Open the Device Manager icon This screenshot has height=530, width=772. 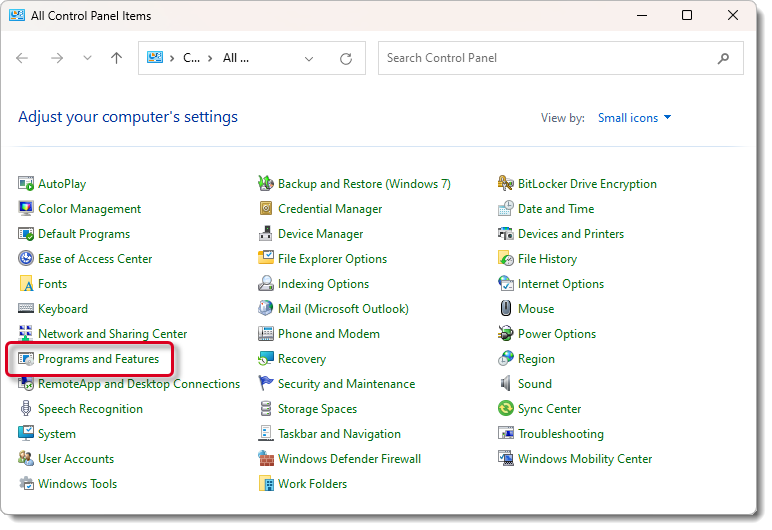click(x=266, y=234)
